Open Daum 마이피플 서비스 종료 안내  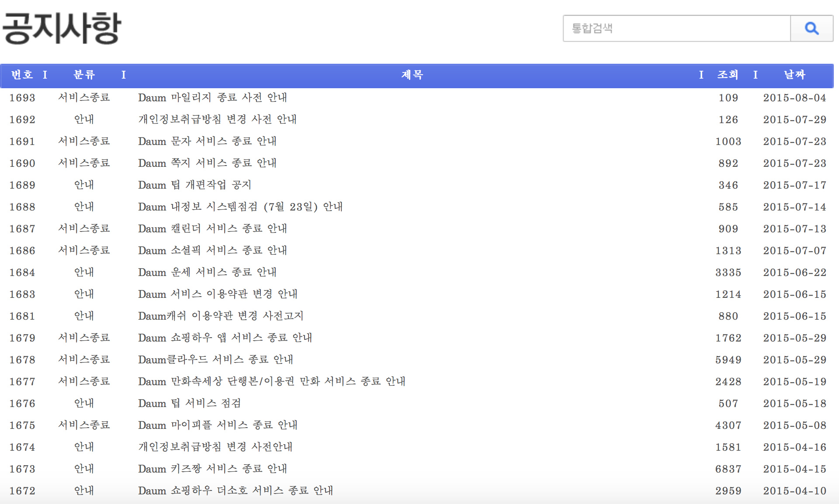pyautogui.click(x=218, y=425)
